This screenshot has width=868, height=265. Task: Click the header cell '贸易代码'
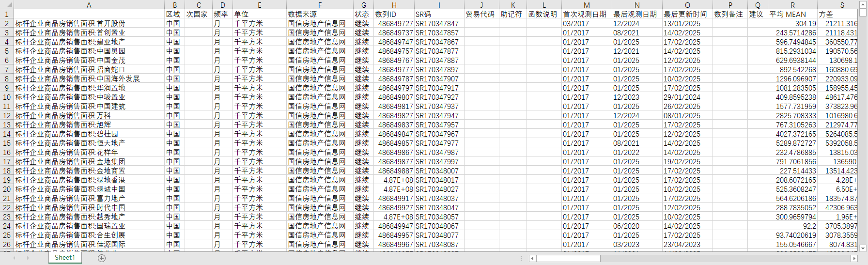pyautogui.click(x=481, y=14)
